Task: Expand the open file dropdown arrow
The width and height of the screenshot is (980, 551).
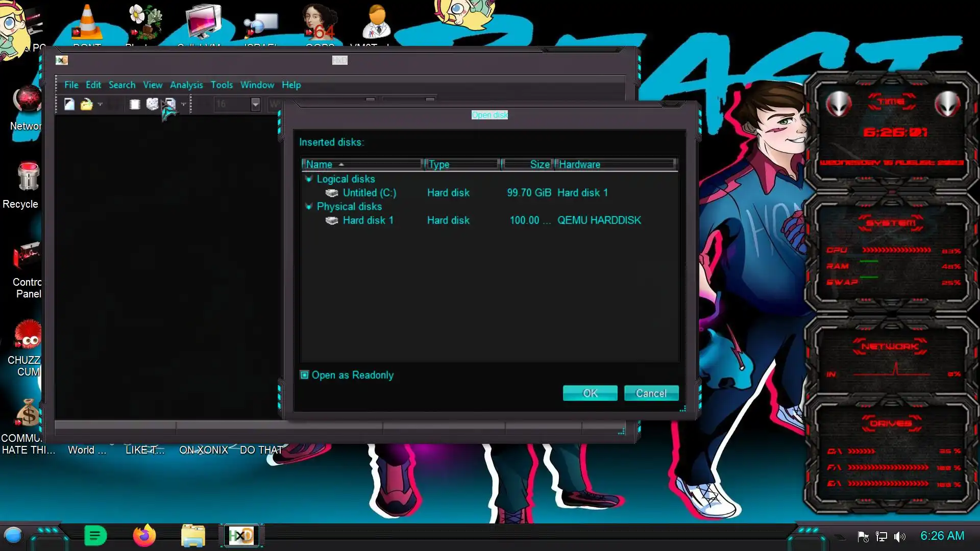Action: pos(100,104)
